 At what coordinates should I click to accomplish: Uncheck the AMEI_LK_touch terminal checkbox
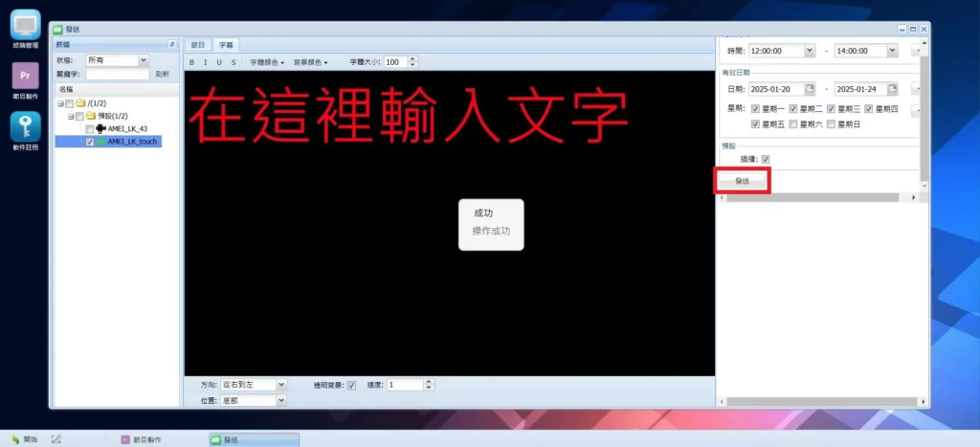pos(90,142)
